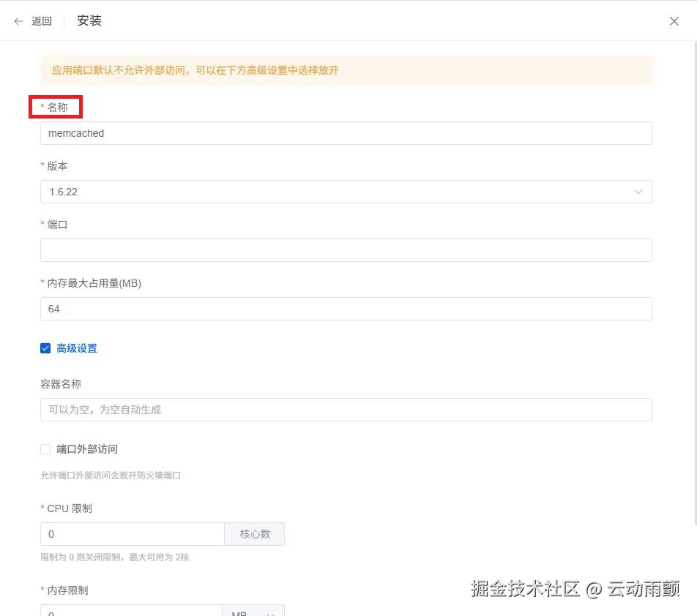Disable the 高级设置 advanced settings checkbox

pos(45,348)
